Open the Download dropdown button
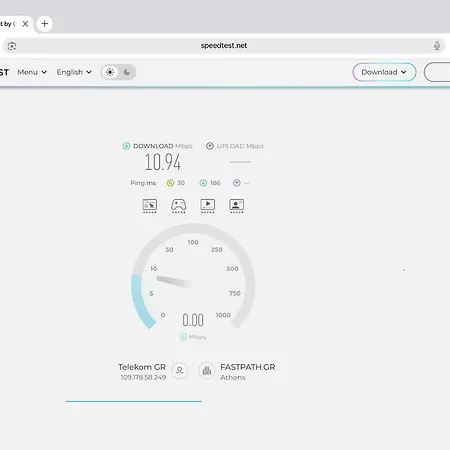450x450 pixels. click(x=384, y=72)
